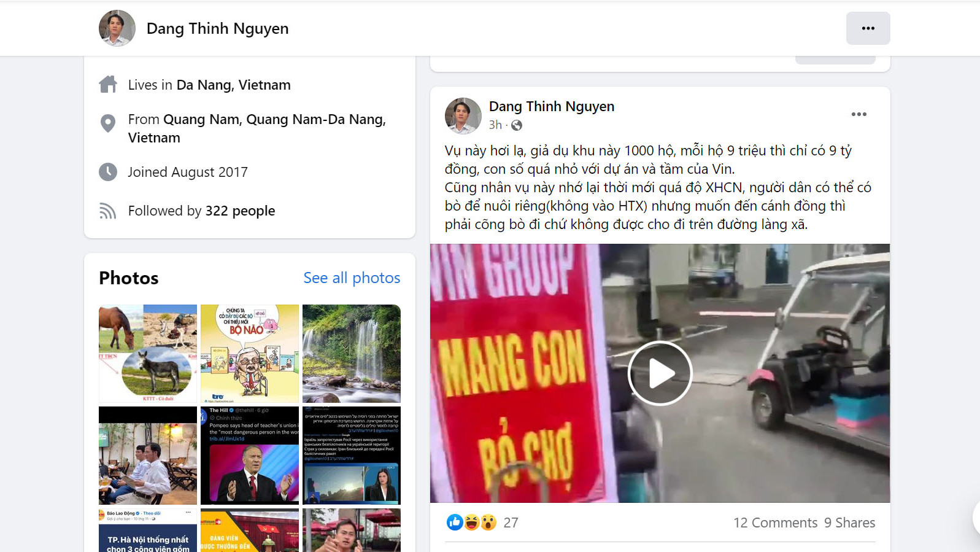Click the RSS follower icon
Image resolution: width=980 pixels, height=552 pixels.
pyautogui.click(x=108, y=211)
